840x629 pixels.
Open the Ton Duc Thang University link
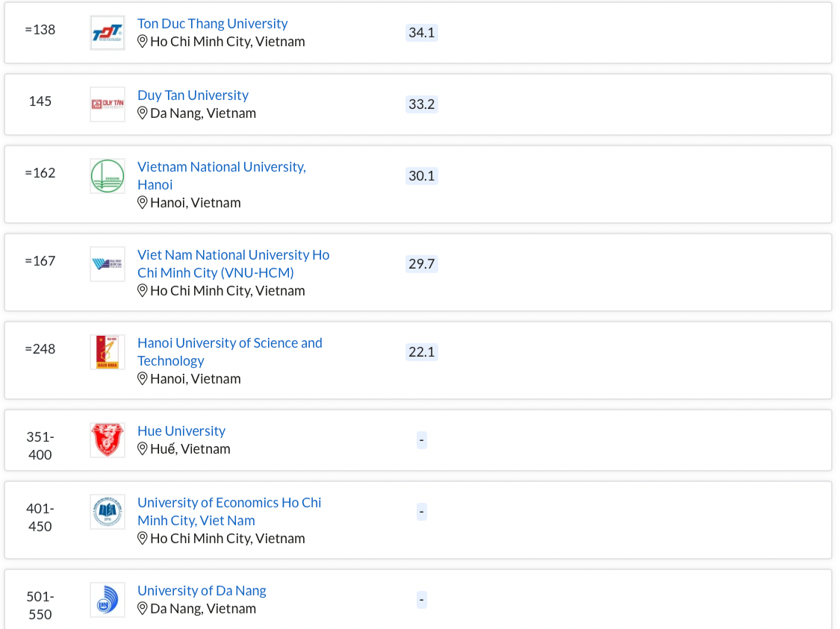pyautogui.click(x=212, y=24)
